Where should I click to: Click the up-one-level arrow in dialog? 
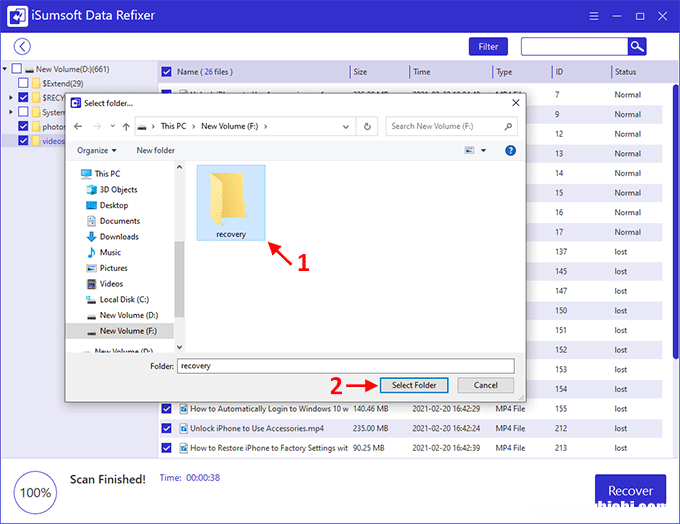tap(126, 126)
